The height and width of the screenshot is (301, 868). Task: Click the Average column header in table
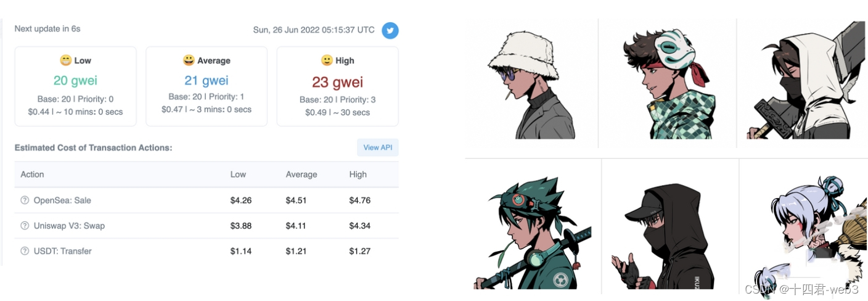tap(301, 175)
